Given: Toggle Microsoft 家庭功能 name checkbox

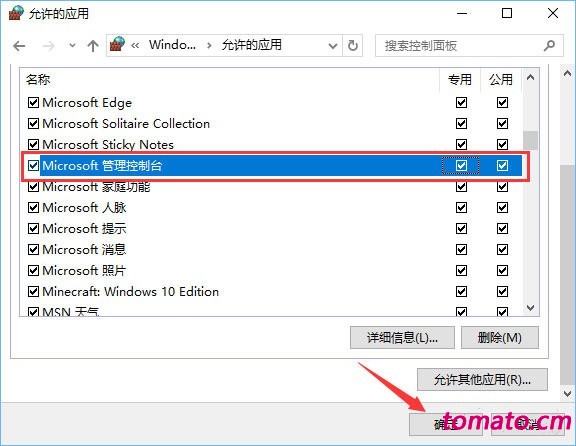Looking at the screenshot, I should click(x=33, y=187).
